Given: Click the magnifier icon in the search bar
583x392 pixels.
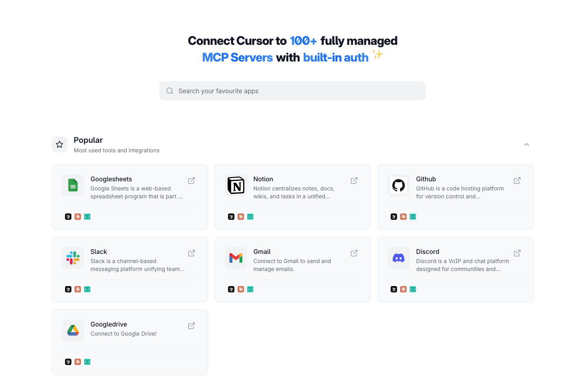Looking at the screenshot, I should click(x=170, y=91).
